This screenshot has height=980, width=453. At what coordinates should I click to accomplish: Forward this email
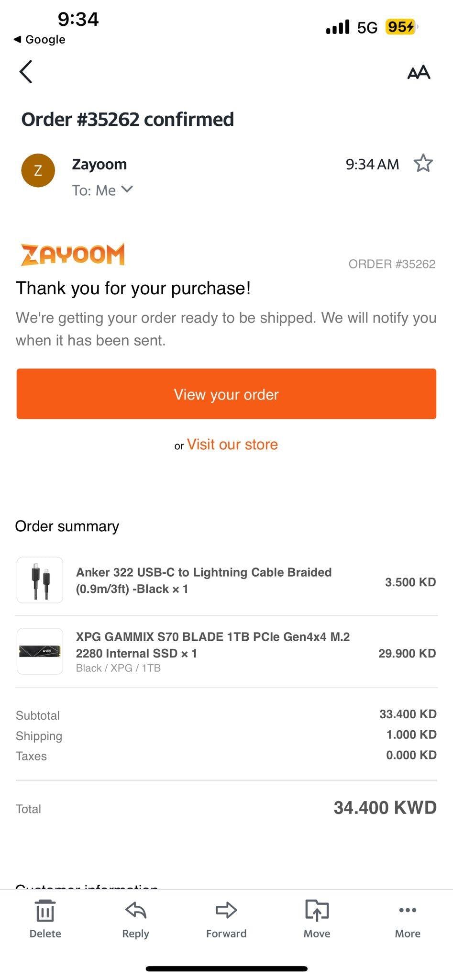pyautogui.click(x=226, y=919)
